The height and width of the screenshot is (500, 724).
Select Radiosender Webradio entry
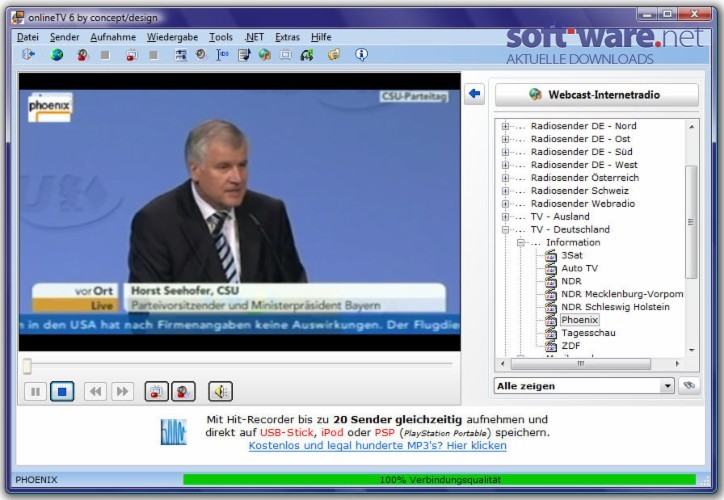pos(583,204)
